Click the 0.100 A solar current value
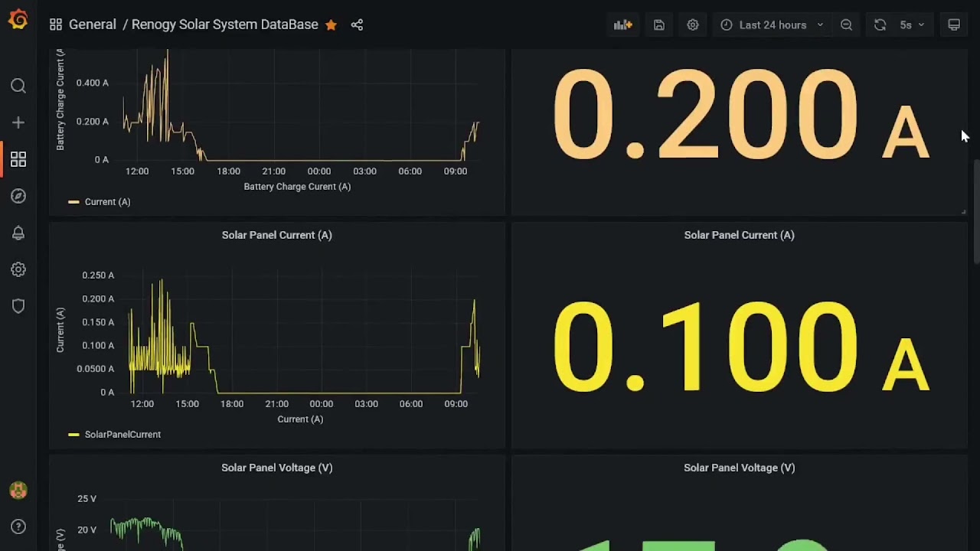 coord(740,347)
